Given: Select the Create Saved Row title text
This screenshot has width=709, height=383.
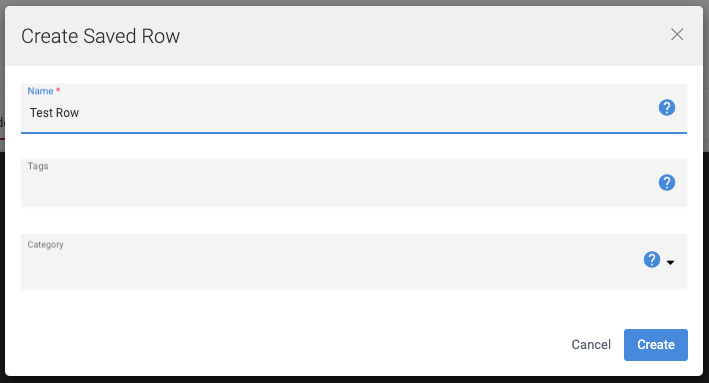Looking at the screenshot, I should [x=100, y=36].
